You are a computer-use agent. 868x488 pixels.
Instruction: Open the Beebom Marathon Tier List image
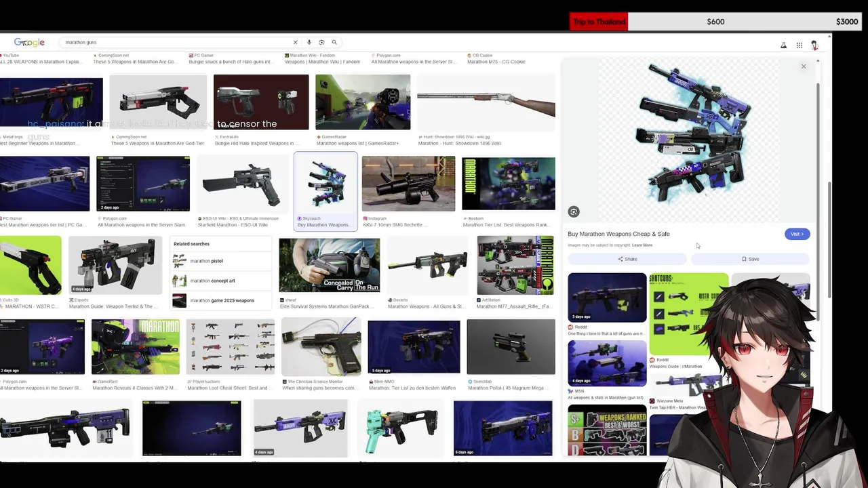coord(509,184)
